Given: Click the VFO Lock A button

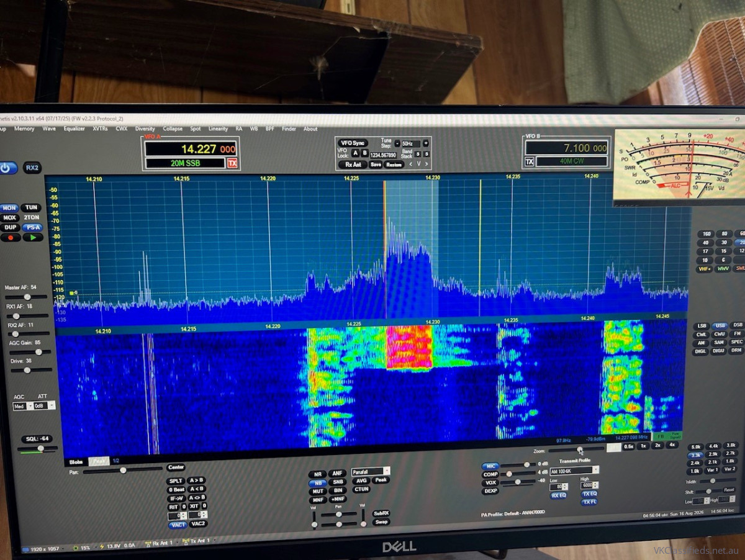Looking at the screenshot, I should pos(355,153).
